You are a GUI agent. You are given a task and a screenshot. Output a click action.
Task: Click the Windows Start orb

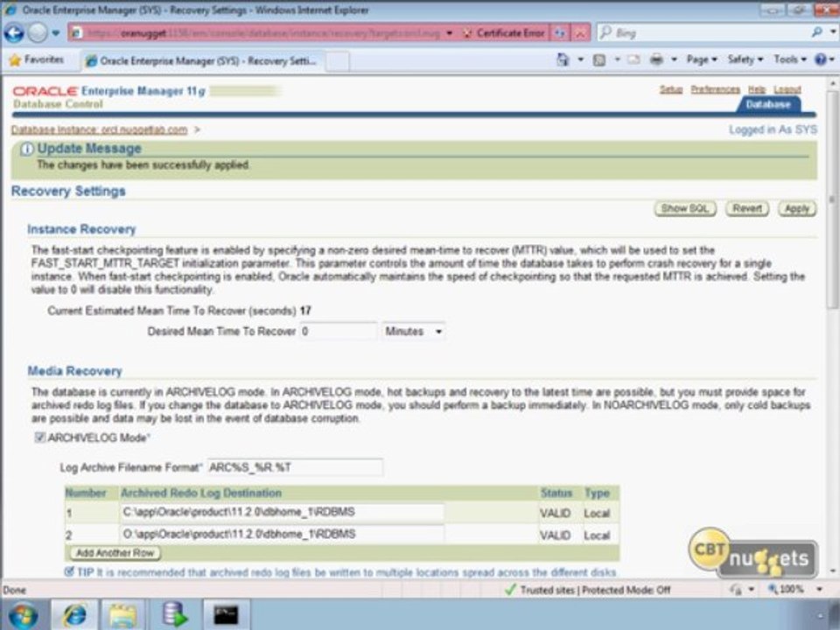tap(23, 615)
